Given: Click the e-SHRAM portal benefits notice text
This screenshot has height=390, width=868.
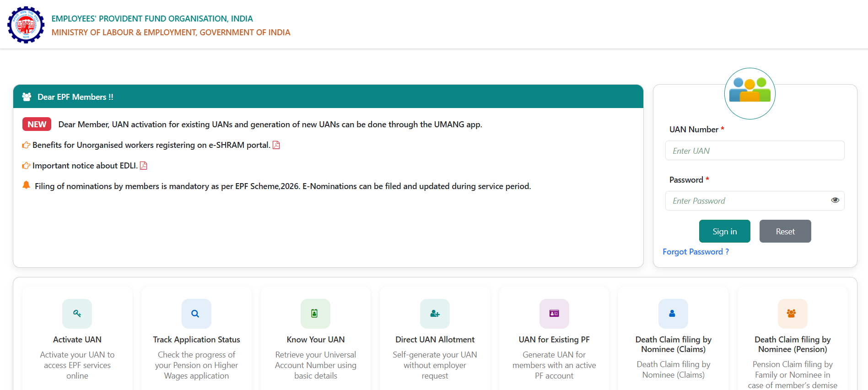Looking at the screenshot, I should point(151,145).
